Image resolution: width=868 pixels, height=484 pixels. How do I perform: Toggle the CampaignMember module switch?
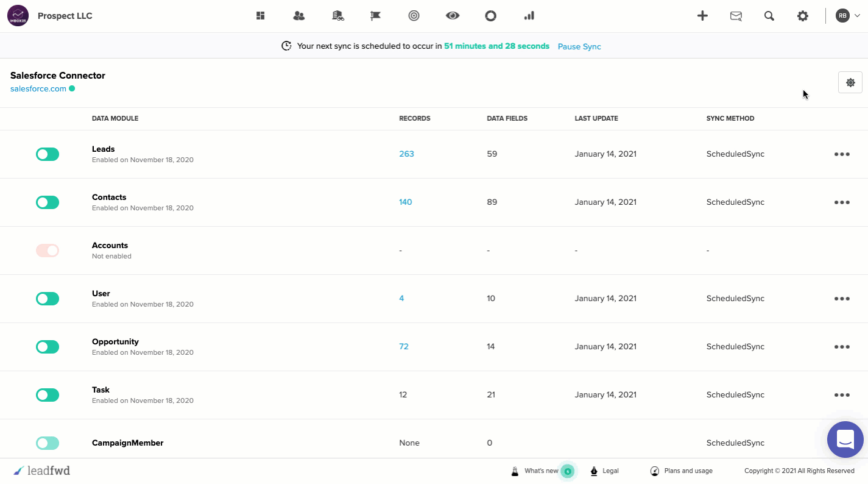click(x=48, y=443)
